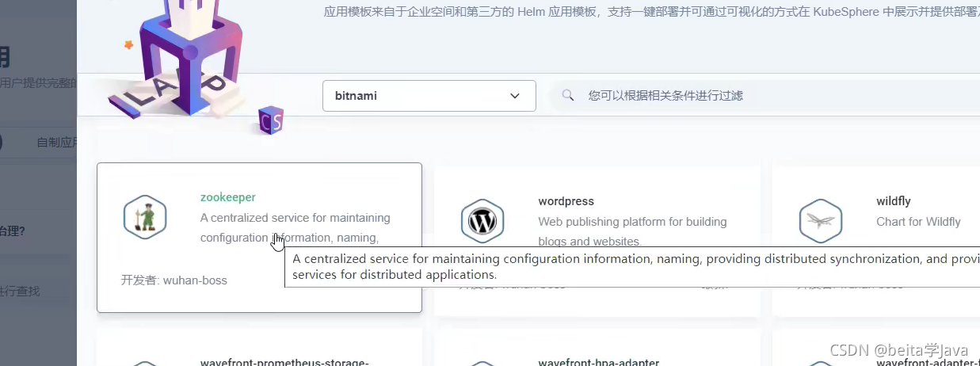Image resolution: width=980 pixels, height=366 pixels.
Task: Select the zookeeper description text
Action: pyautogui.click(x=296, y=227)
